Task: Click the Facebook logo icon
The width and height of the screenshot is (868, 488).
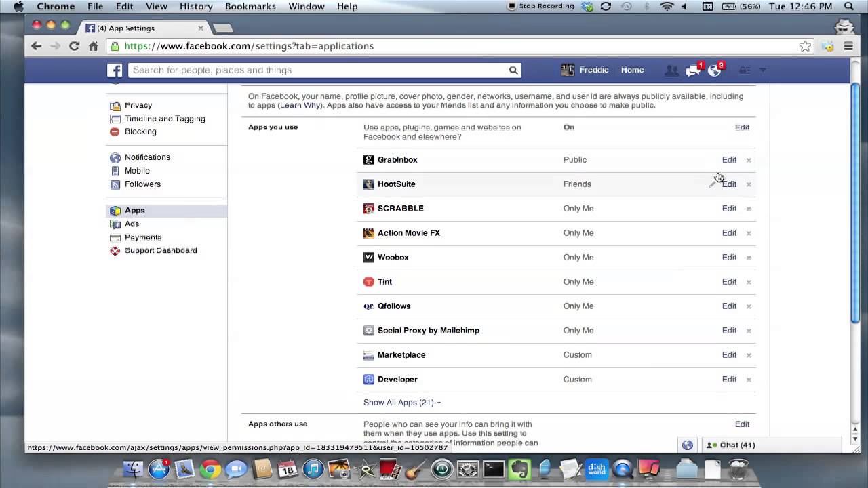Action: (115, 70)
